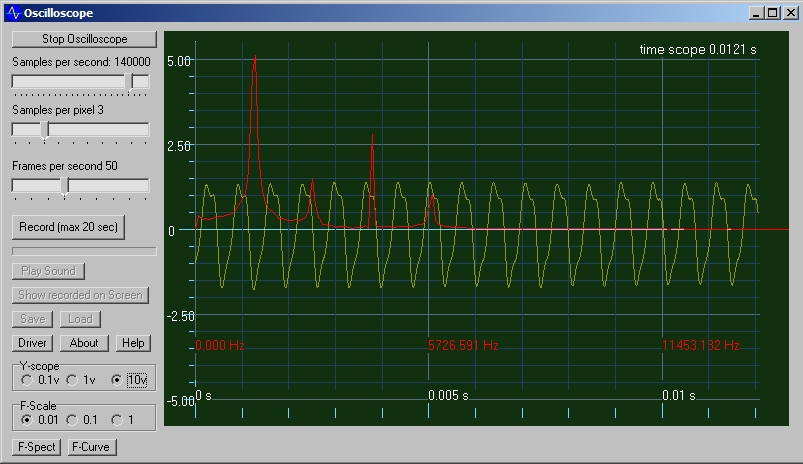Click the 'time scope 0.0121 s' label
Screen dimensions: 803x464
pyautogui.click(x=698, y=50)
